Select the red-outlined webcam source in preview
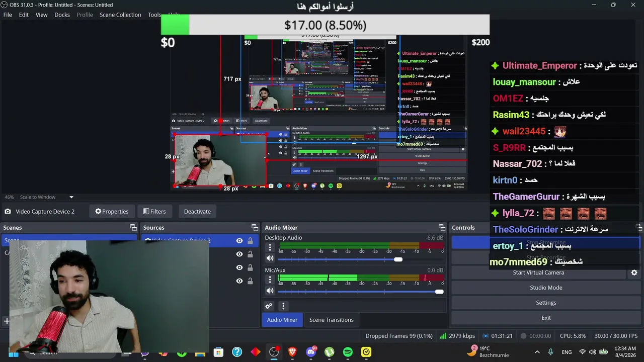The height and width of the screenshot is (362, 644). point(220,160)
